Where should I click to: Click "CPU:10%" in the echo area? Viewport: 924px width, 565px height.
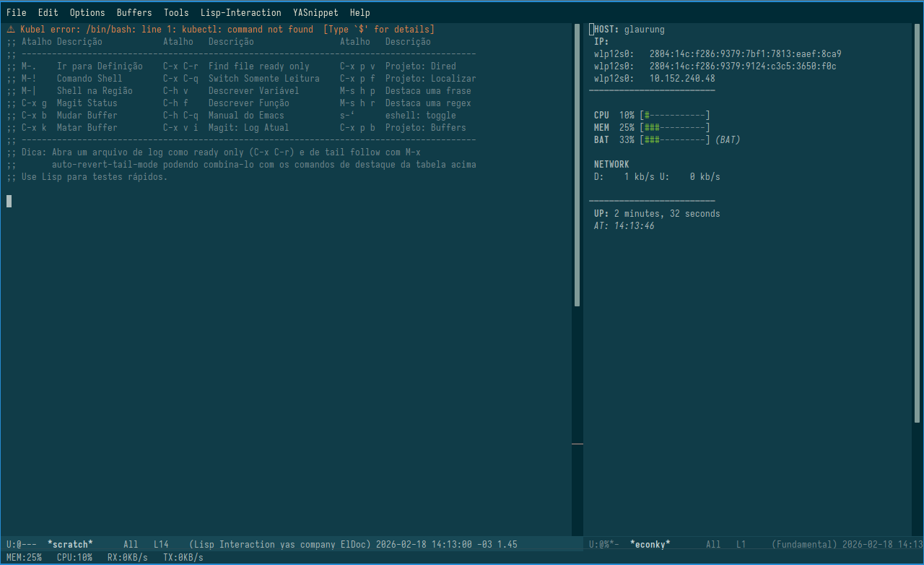(x=74, y=558)
